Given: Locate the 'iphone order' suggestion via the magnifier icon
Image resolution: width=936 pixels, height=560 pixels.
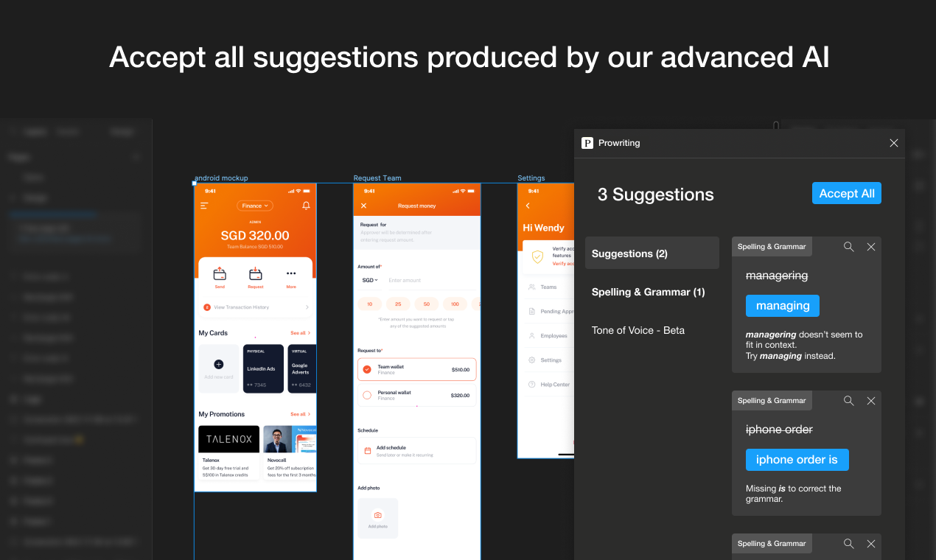Looking at the screenshot, I should click(849, 401).
